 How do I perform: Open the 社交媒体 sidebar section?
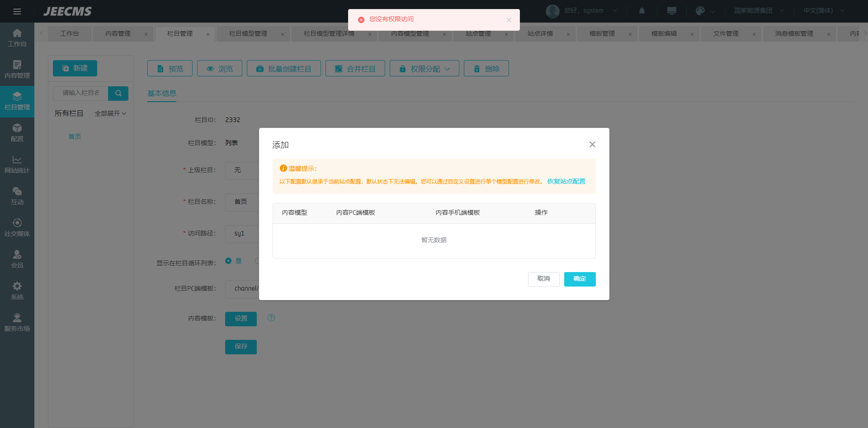(x=17, y=228)
